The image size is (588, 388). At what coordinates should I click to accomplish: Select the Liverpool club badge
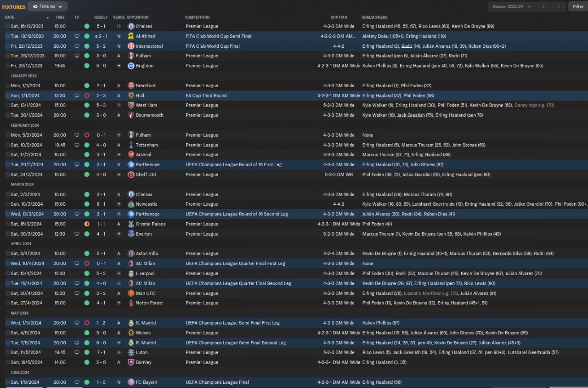(x=131, y=274)
